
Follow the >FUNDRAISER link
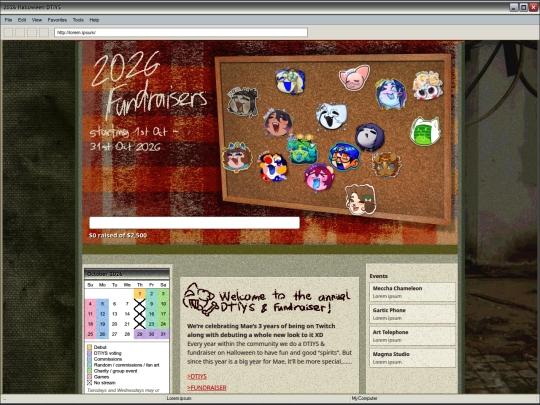(x=207, y=388)
